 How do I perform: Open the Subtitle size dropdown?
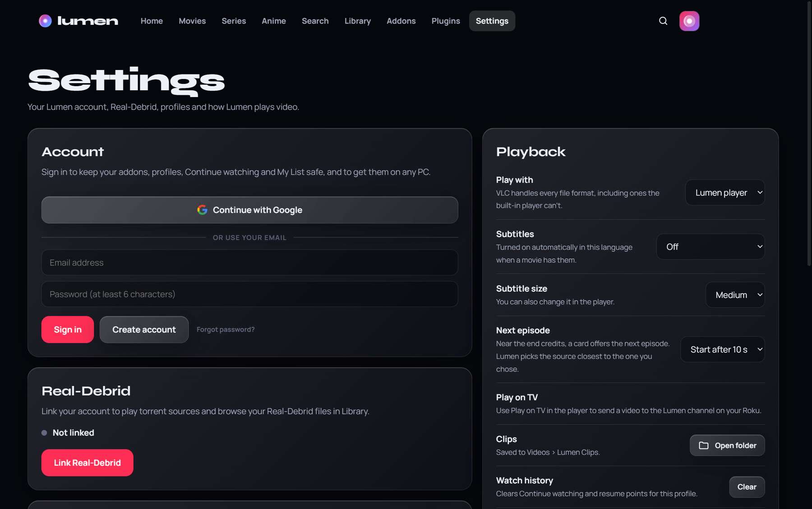(x=735, y=295)
